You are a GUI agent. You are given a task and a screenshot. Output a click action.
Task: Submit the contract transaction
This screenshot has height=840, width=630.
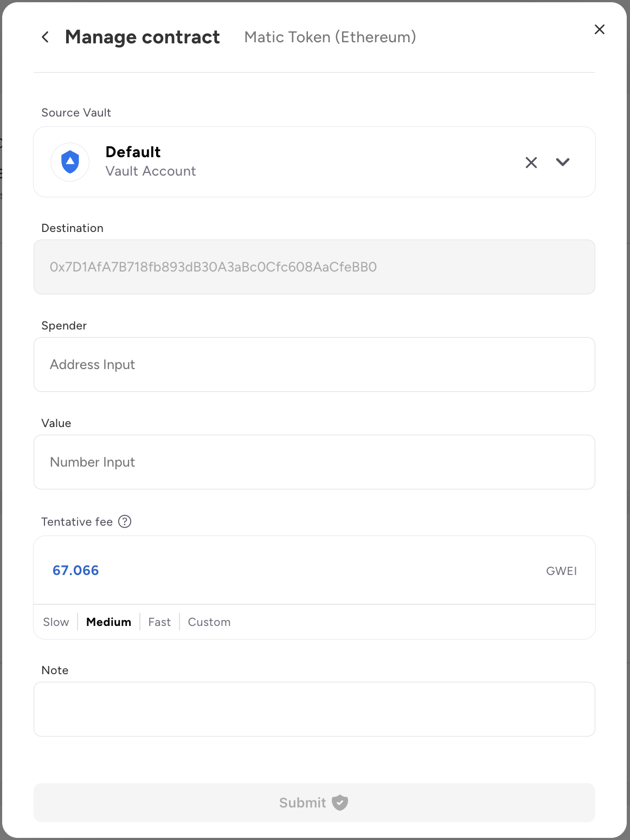click(314, 802)
